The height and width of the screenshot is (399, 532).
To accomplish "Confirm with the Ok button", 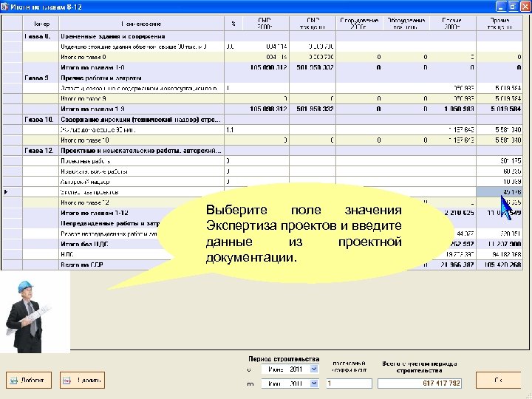I will tap(498, 380).
